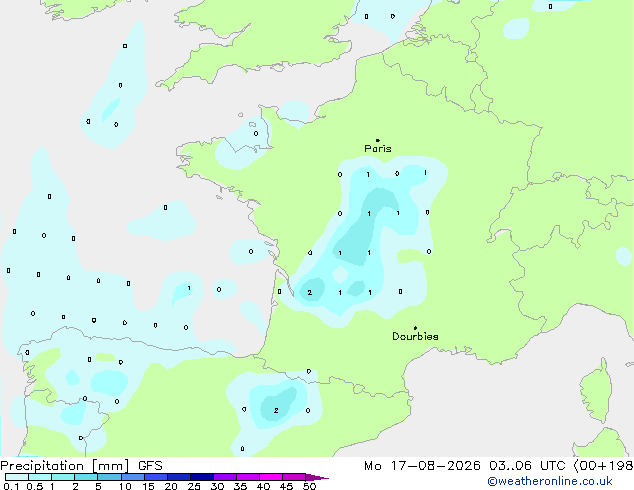
Task: Click the '2' precipitation value in western France
Action: (x=310, y=292)
